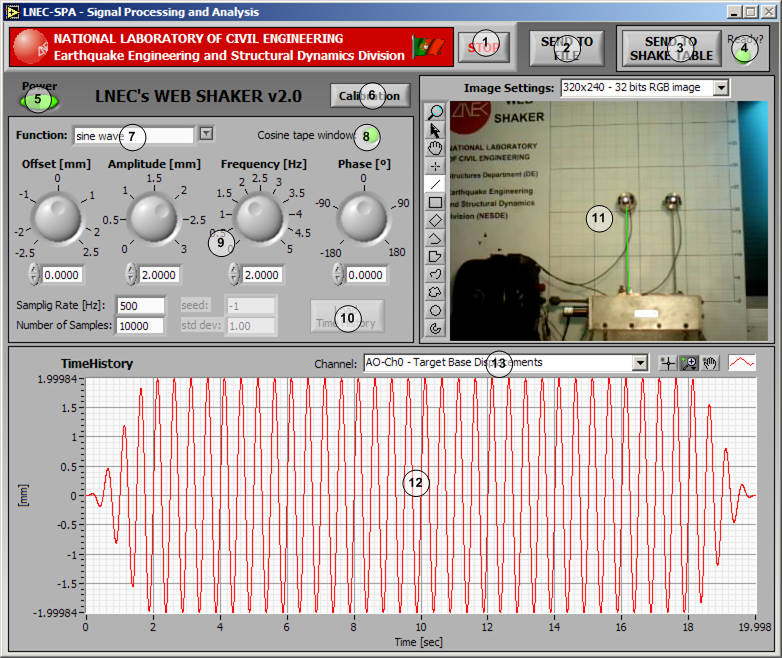Select the Polygon ROI tool
The width and height of the screenshot is (782, 658).
435,256
